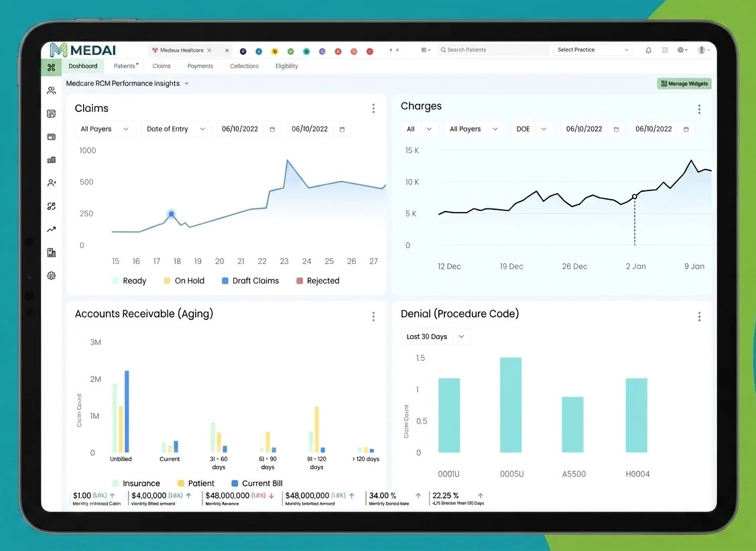Screen dimensions: 756x551
Task: Click the purple circle shortcut icon
Action: coord(322,51)
